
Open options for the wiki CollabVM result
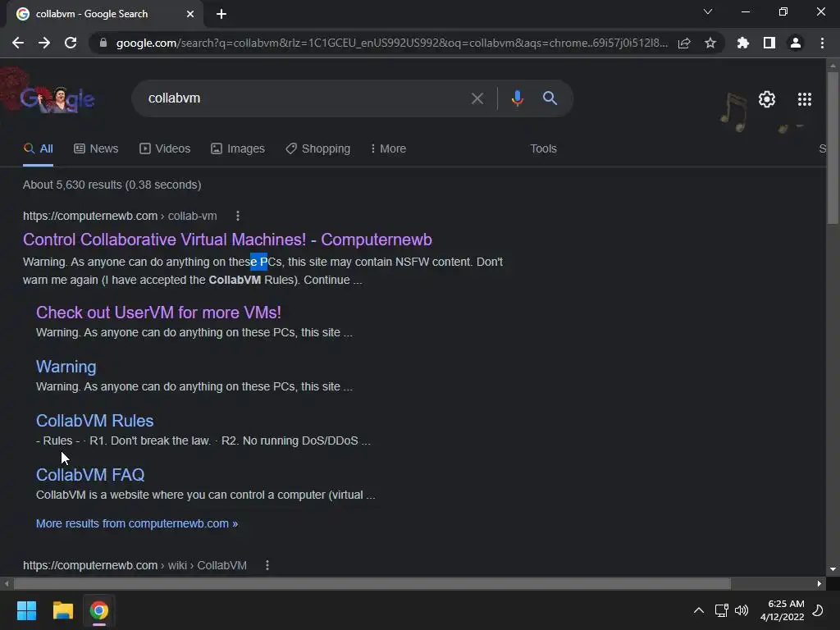tap(267, 565)
